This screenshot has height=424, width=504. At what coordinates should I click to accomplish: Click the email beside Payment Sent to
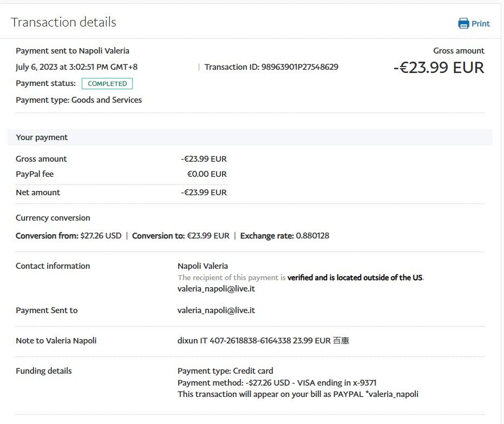point(216,310)
